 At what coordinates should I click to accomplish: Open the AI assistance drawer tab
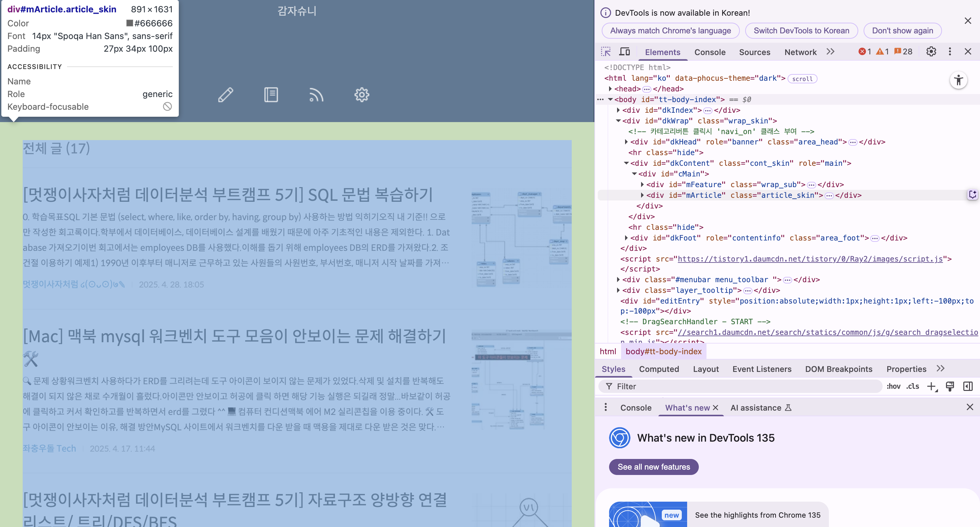click(761, 408)
